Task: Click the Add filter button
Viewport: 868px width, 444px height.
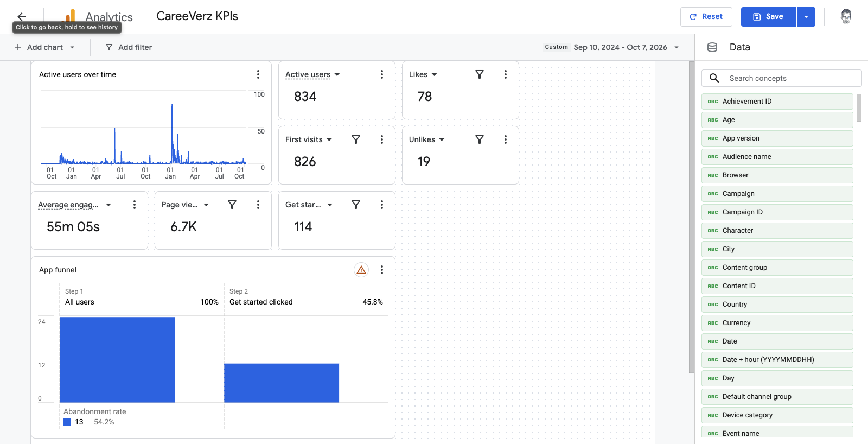Action: (129, 47)
